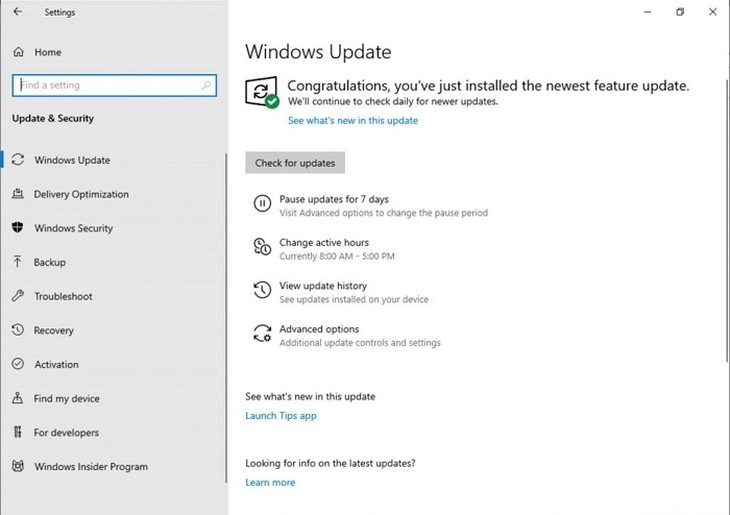Viewport: 730px width, 515px height.
Task: Open the Backup section
Action: click(49, 262)
